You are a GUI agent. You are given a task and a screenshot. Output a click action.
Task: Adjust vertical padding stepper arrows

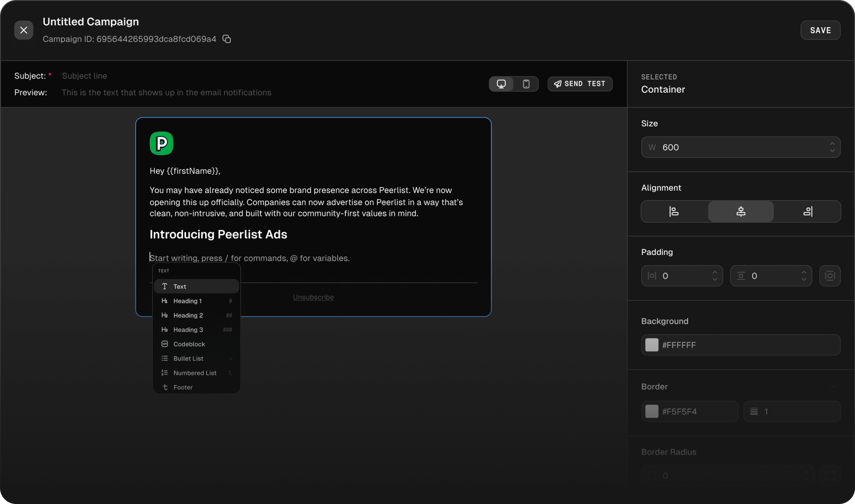[x=804, y=276]
